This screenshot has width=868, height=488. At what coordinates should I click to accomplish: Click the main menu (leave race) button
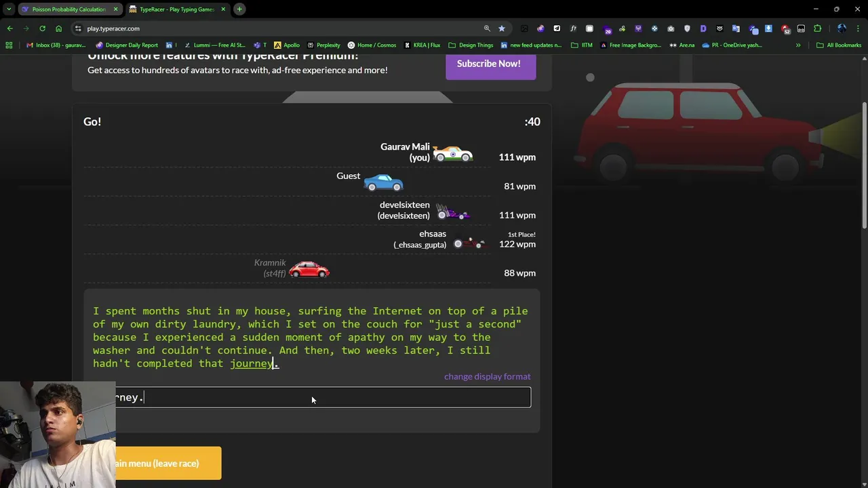[x=168, y=464]
